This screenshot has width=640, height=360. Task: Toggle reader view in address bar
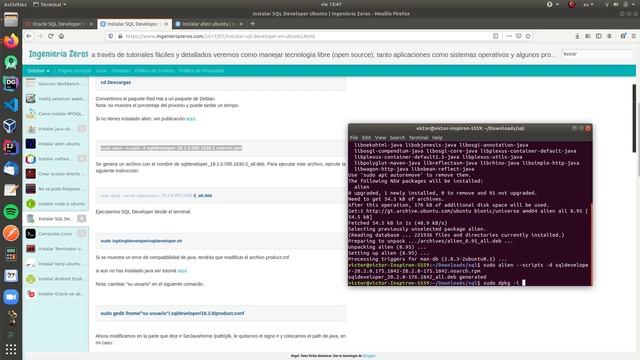[496, 36]
